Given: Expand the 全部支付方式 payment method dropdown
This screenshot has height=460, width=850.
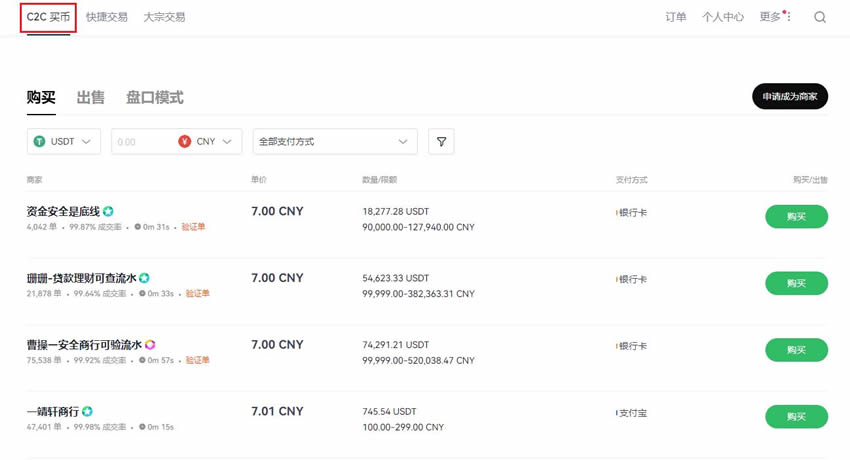Looking at the screenshot, I should click(334, 142).
